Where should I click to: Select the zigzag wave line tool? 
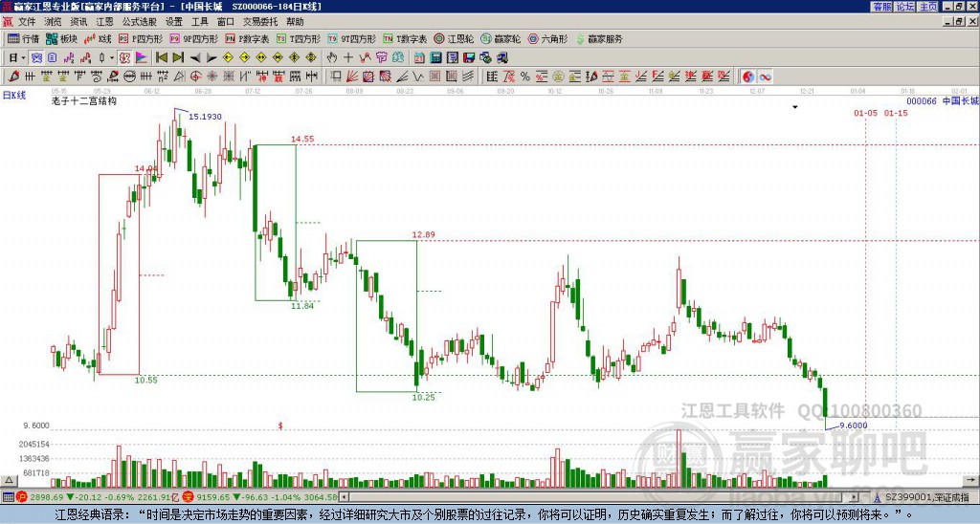point(417,76)
